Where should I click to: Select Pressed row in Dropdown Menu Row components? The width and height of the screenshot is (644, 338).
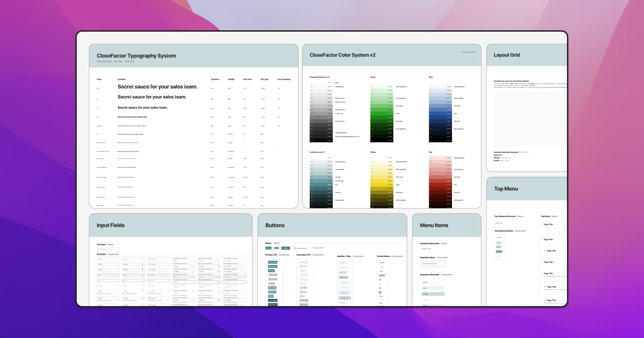433,294
